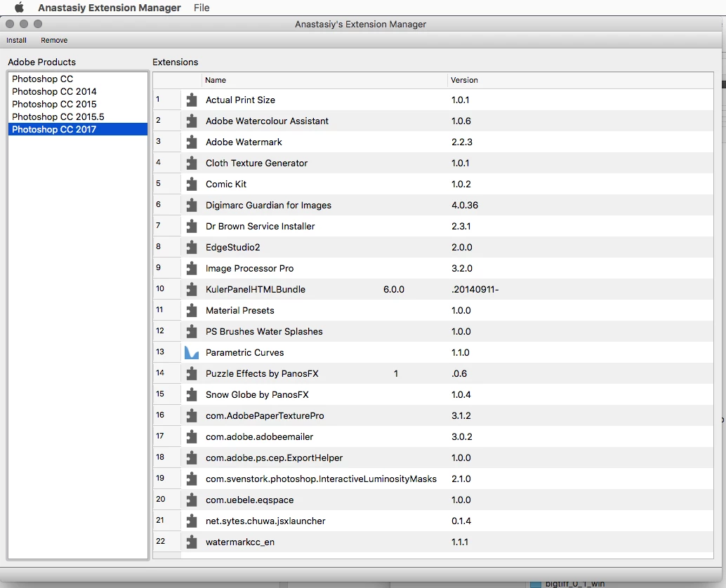Select the Material Presets name
This screenshot has height=588, width=726.
240,310
